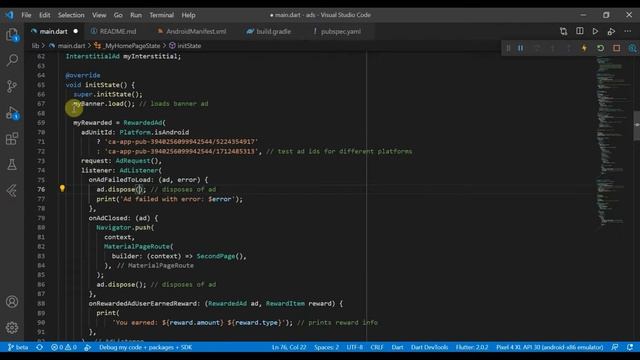Click Flutter: 2.0.2 version in status bar
This screenshot has width=640, height=360.
(x=472, y=347)
